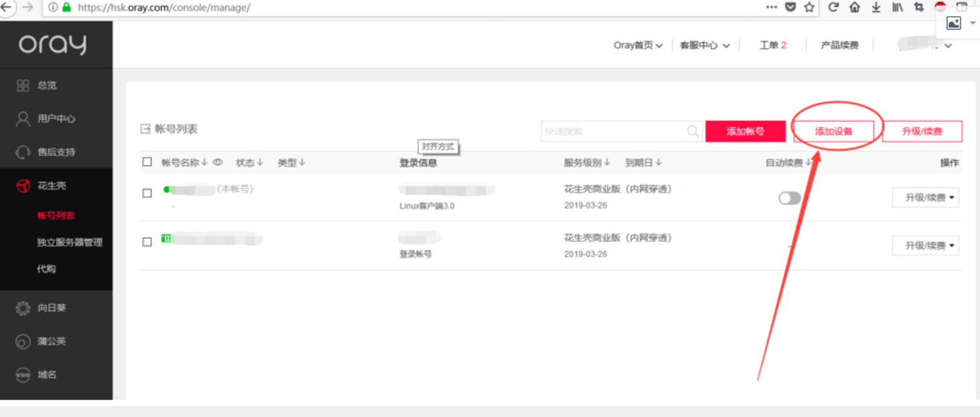Click the browser home icon
This screenshot has width=980, height=417.
pos(855,7)
